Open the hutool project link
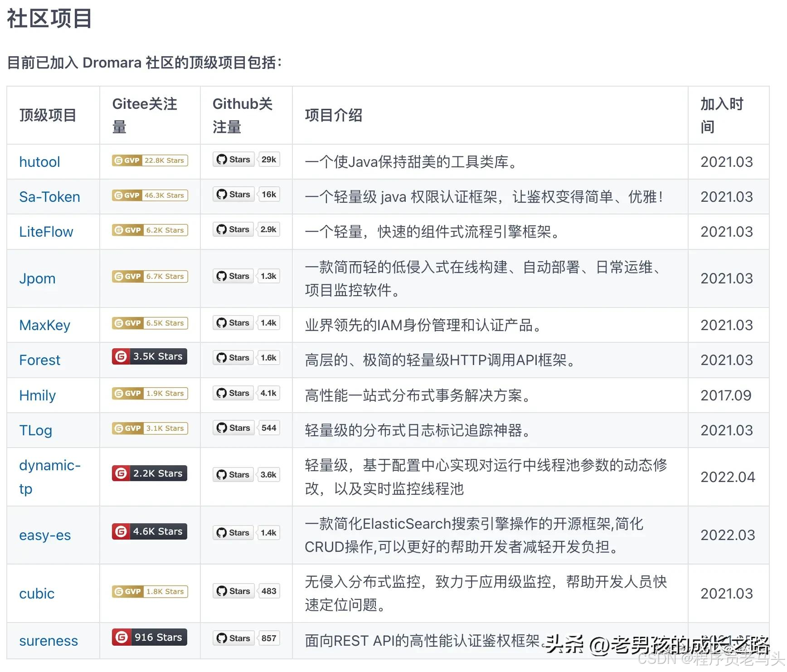The image size is (787, 672). [x=39, y=162]
